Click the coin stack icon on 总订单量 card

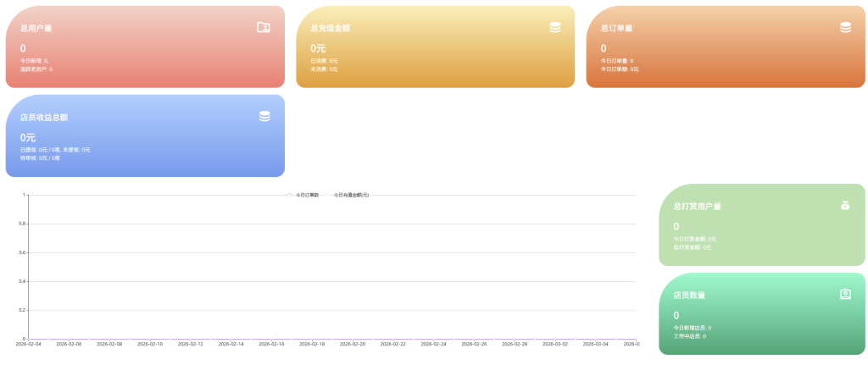click(x=845, y=27)
